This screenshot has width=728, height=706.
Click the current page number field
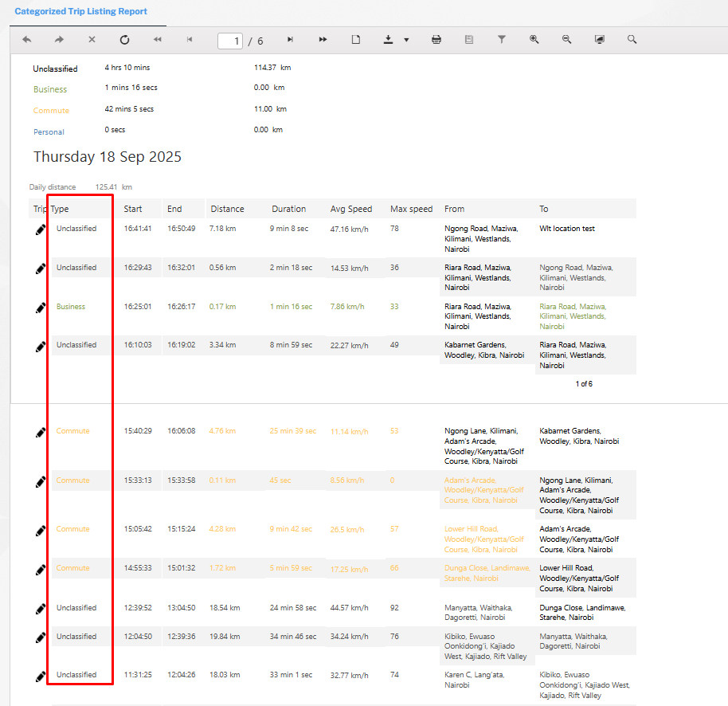tap(230, 41)
